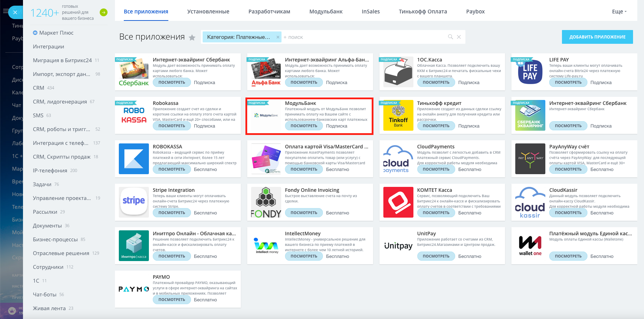Click ПОСМОТРЕТЬ for МодульБанк

(304, 126)
